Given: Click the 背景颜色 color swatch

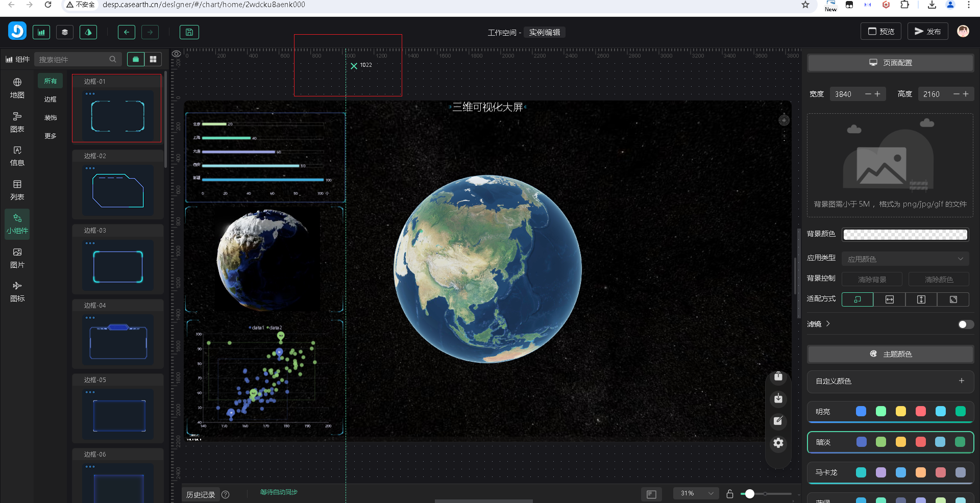Looking at the screenshot, I should point(905,235).
